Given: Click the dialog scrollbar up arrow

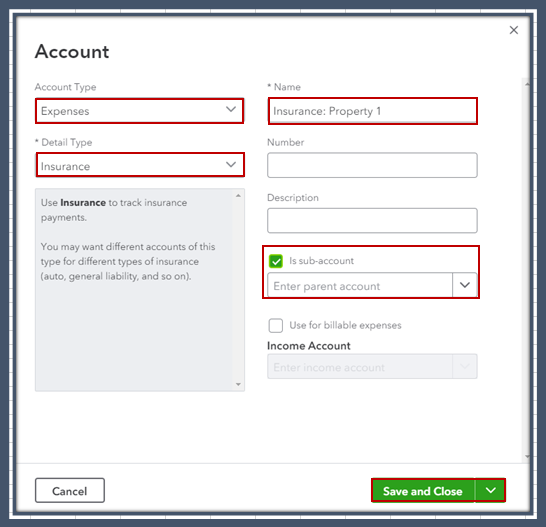Looking at the screenshot, I should [x=527, y=84].
